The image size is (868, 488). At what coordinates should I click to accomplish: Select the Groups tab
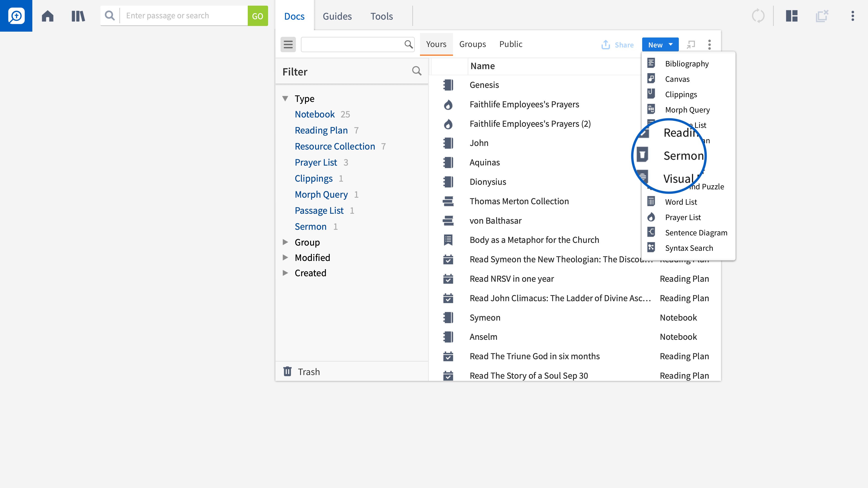[472, 44]
